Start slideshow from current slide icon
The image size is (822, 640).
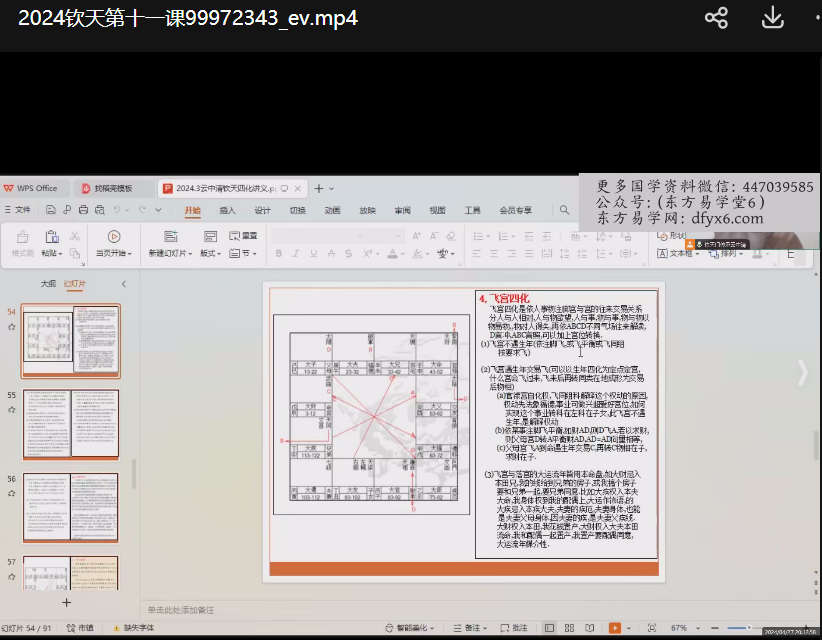coord(113,237)
